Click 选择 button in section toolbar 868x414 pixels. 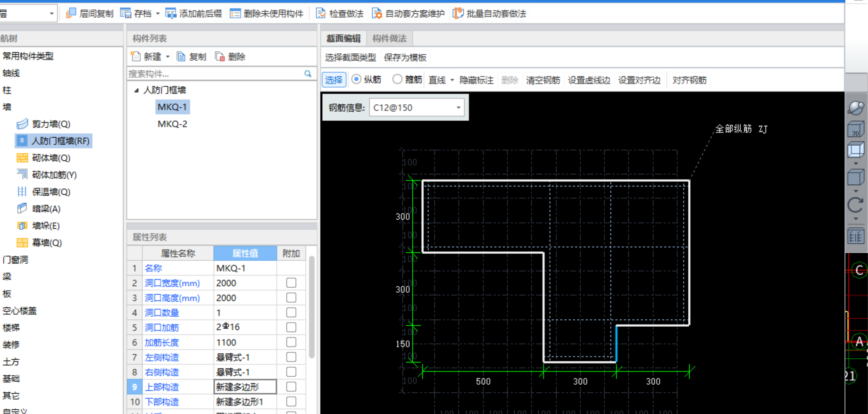pyautogui.click(x=334, y=80)
